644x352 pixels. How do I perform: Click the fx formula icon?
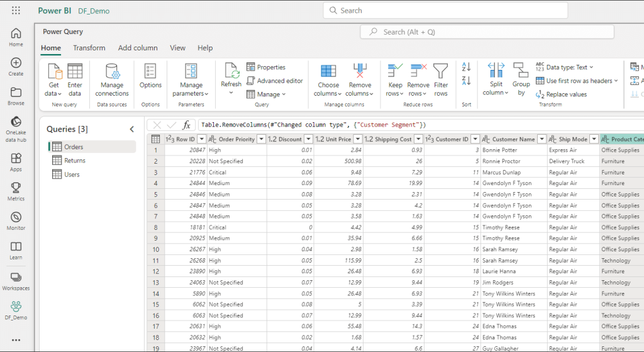coord(186,125)
